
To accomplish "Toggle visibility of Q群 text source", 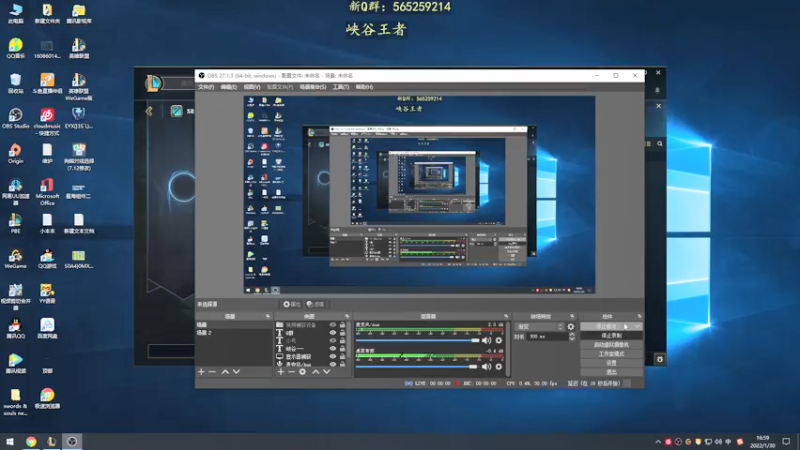I will (333, 333).
